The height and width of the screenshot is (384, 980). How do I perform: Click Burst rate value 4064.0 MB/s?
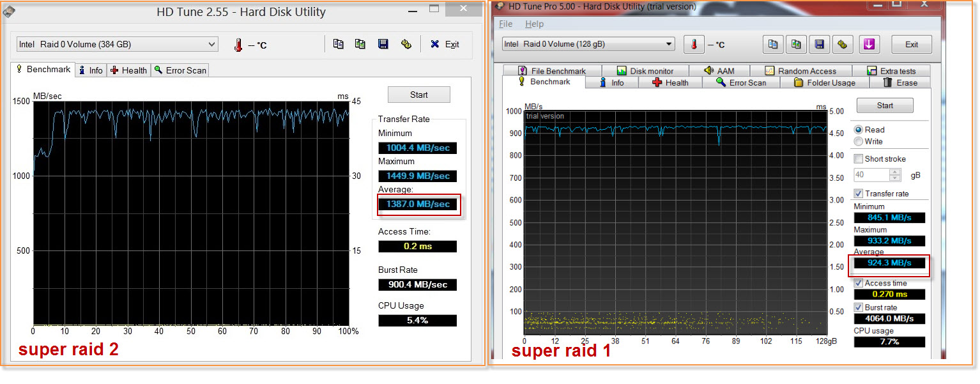coord(889,318)
